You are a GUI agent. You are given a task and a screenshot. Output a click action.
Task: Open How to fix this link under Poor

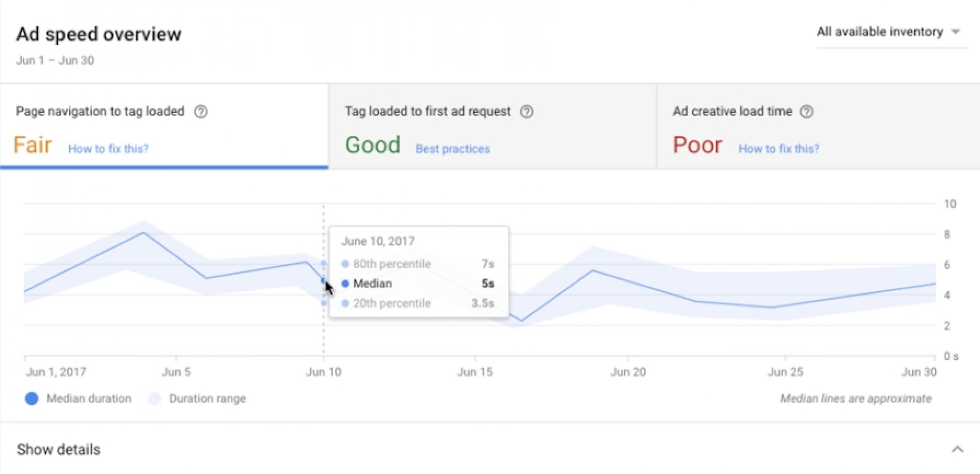pyautogui.click(x=778, y=149)
